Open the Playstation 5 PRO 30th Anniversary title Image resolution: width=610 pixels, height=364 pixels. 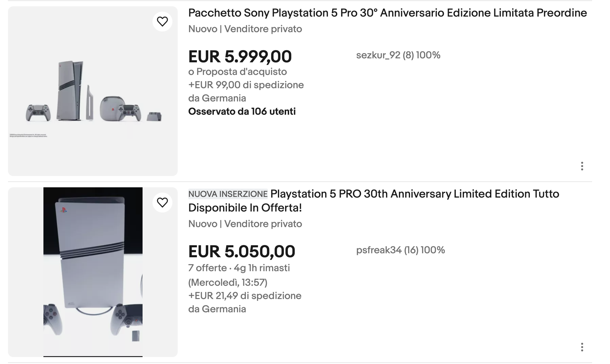(414, 194)
